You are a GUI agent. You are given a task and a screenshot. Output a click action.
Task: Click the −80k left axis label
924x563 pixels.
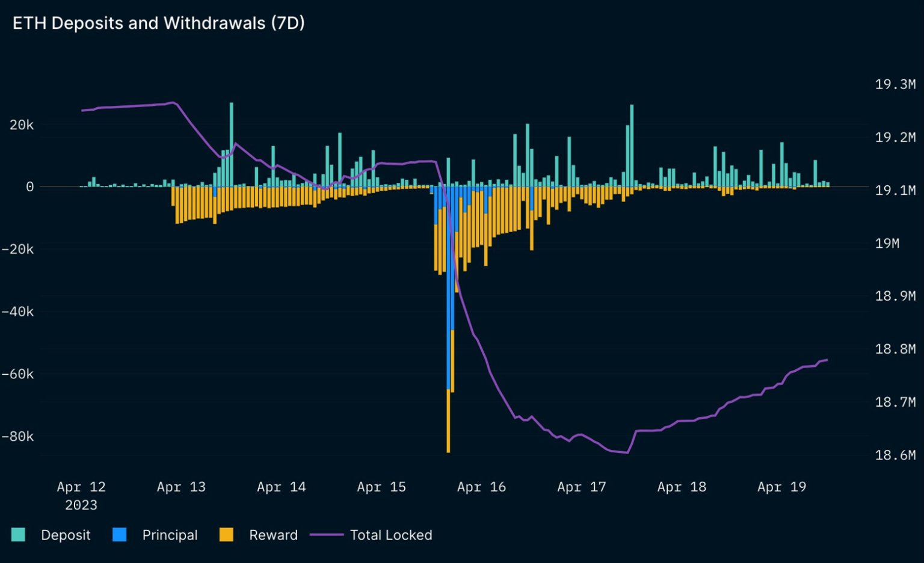pyautogui.click(x=17, y=436)
